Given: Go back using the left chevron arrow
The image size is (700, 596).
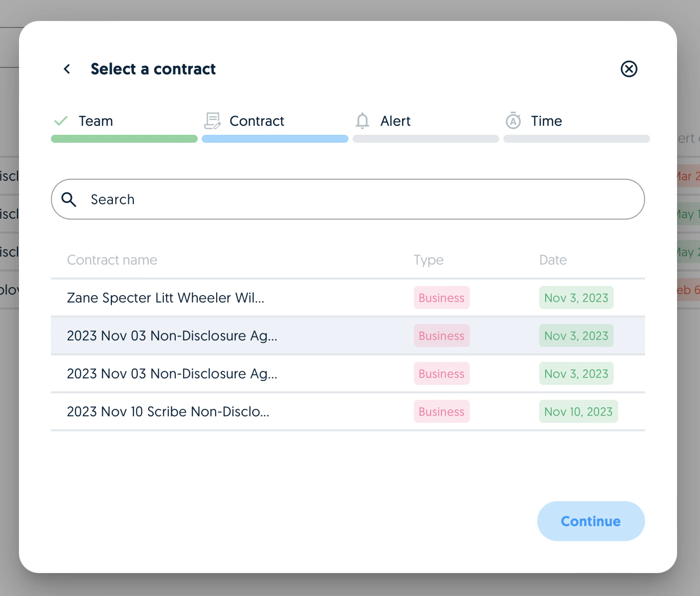Looking at the screenshot, I should point(67,69).
